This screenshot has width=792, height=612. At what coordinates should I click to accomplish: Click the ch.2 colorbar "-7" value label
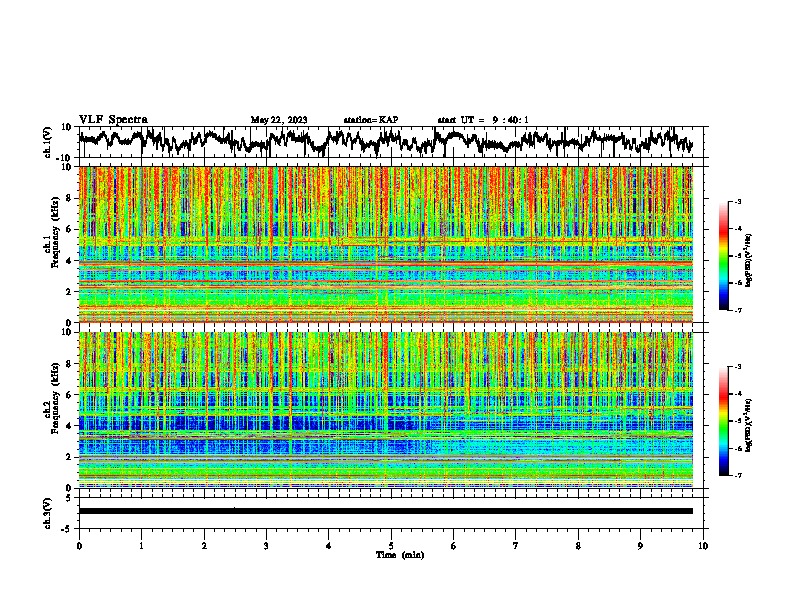pos(737,475)
